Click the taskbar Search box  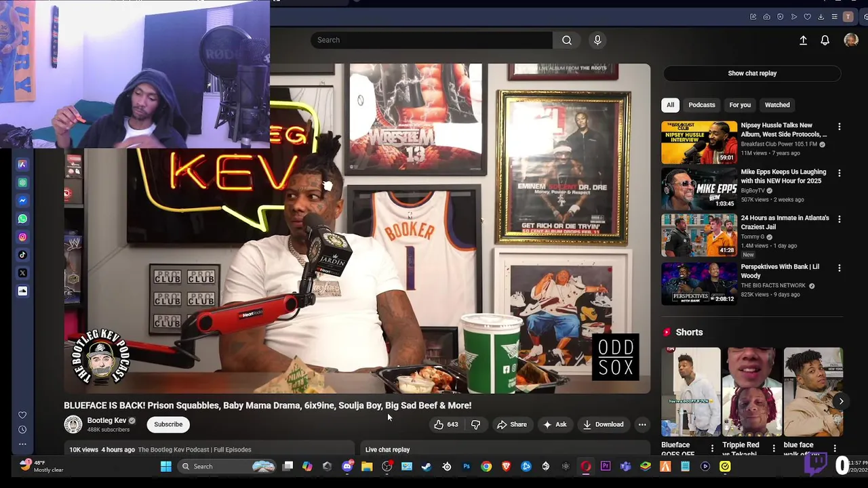coord(228,466)
